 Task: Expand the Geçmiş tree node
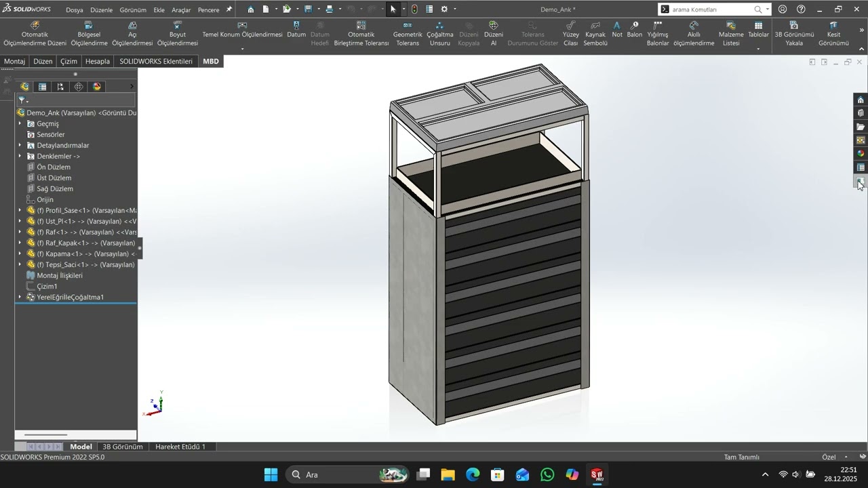pos(20,123)
